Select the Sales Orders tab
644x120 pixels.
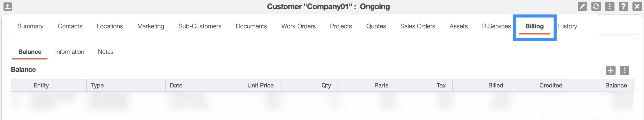coord(418,26)
